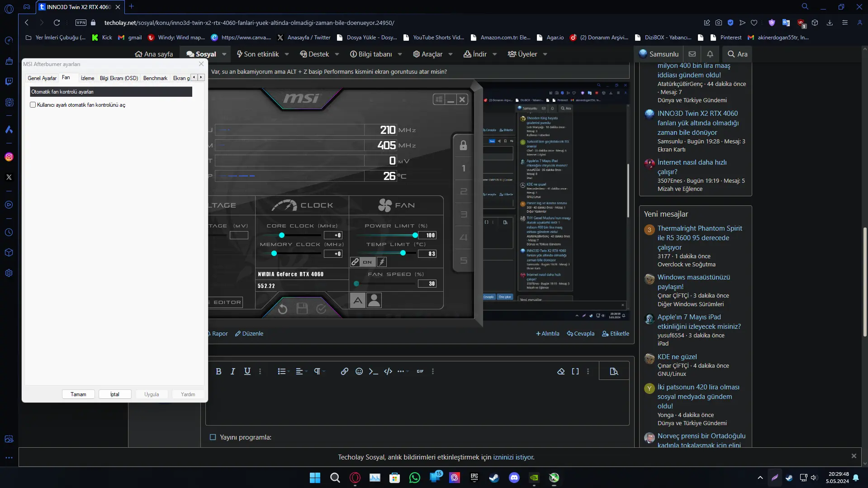Insert a link in the reply editor

pos(345,371)
